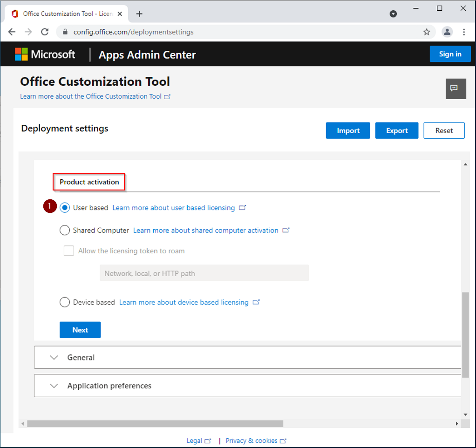Open the feedback chat icon button
Screen dimensions: 476x448
tap(456, 88)
